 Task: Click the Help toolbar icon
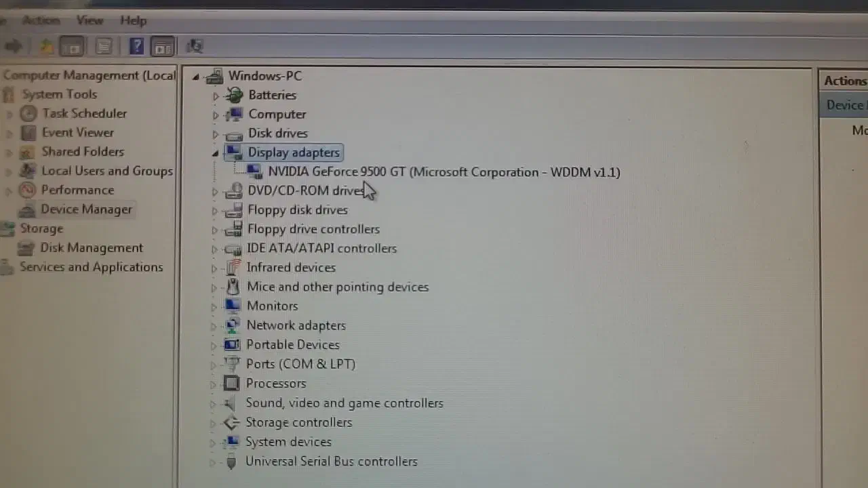click(x=136, y=46)
